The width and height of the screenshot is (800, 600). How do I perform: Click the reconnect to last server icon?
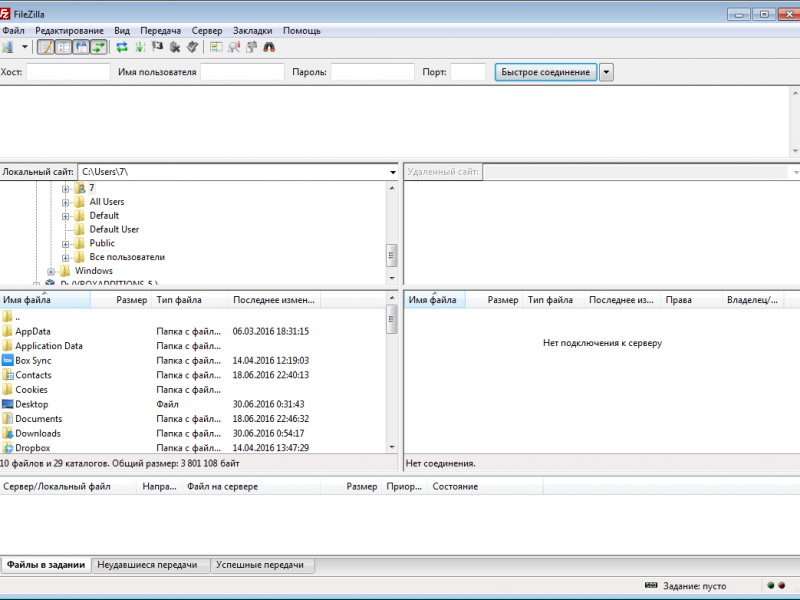192,47
